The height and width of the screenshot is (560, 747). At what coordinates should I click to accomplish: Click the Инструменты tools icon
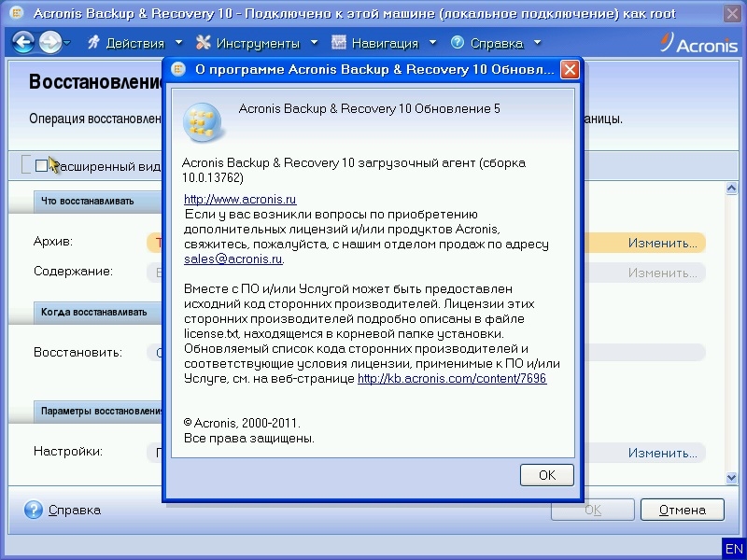point(204,43)
